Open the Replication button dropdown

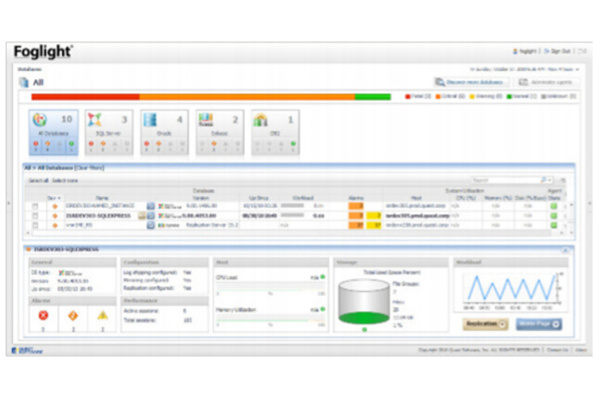pos(503,324)
